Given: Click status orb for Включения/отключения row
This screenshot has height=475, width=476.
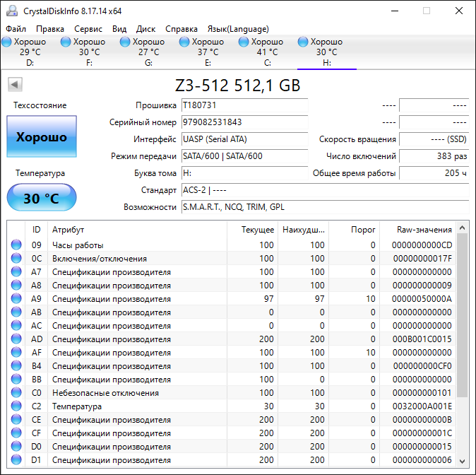Looking at the screenshot, I should [x=16, y=259].
